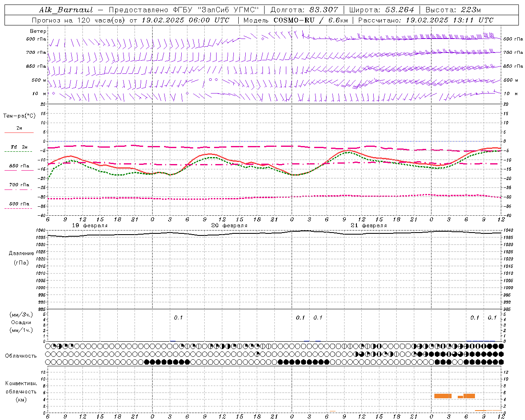Screen dimensions: 525x420
Task: Select the Тем-ра(°C) temperature panel label
Action: click(x=19, y=116)
